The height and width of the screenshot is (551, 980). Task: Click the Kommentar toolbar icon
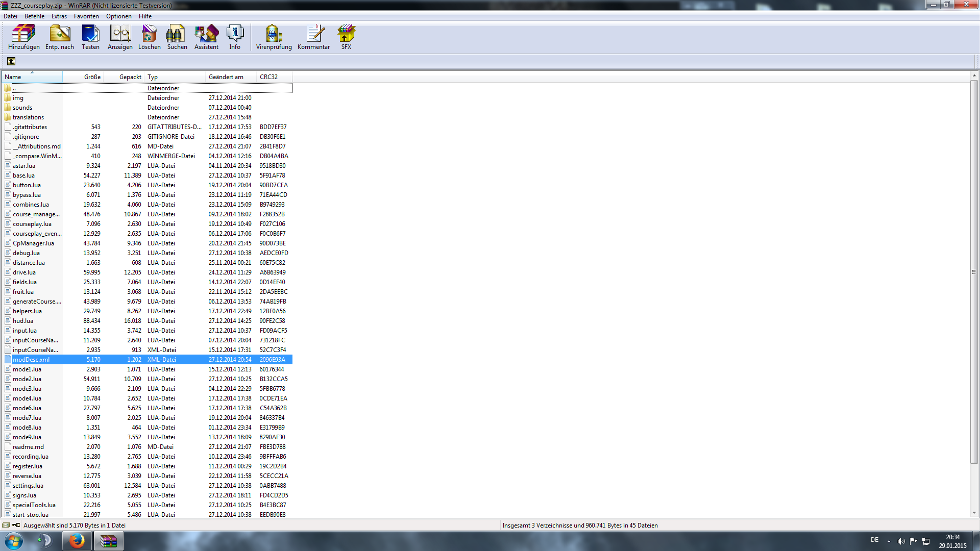click(x=313, y=37)
